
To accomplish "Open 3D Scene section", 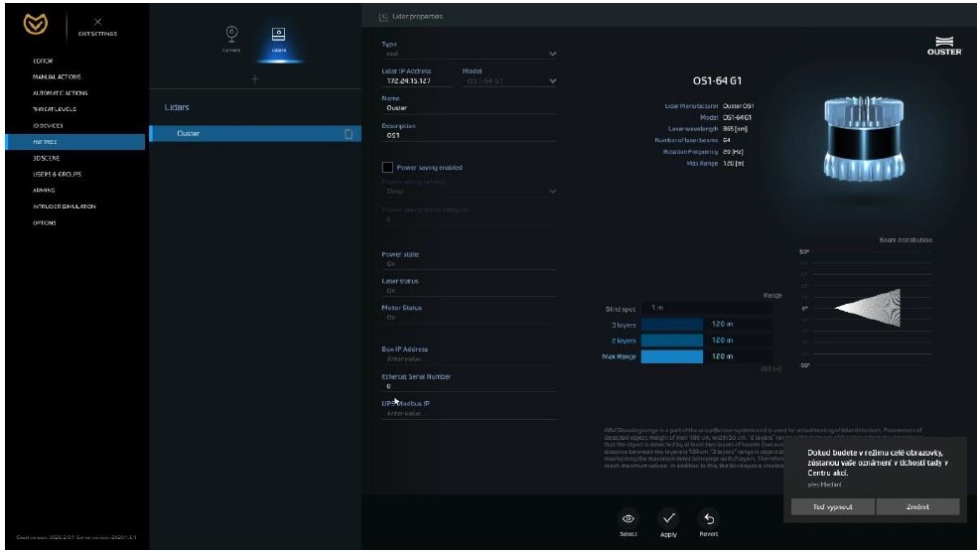I will [x=47, y=158].
